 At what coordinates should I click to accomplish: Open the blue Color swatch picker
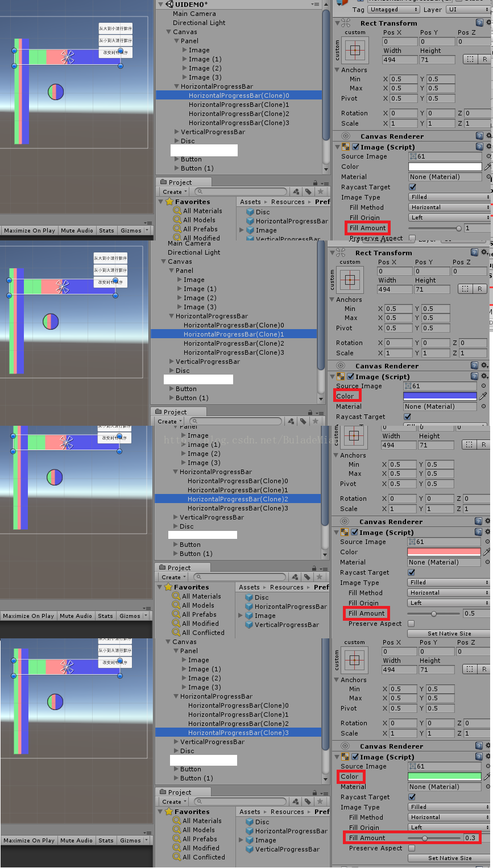(440, 396)
